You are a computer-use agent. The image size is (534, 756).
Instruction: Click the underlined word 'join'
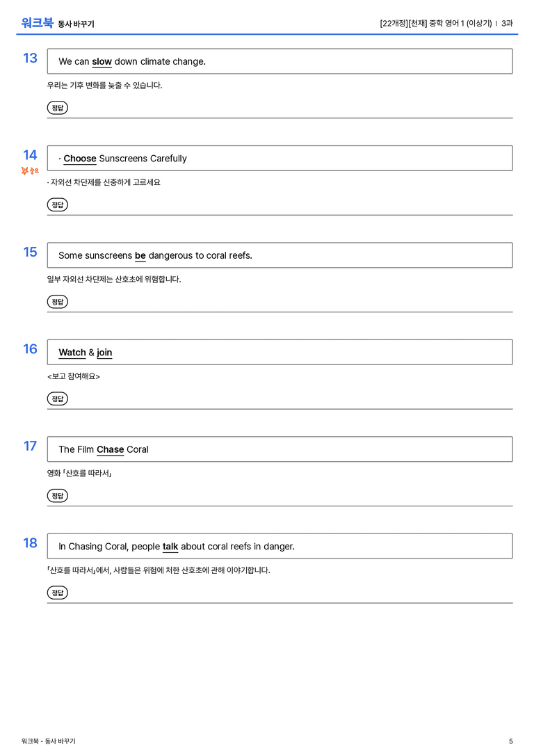pos(104,353)
